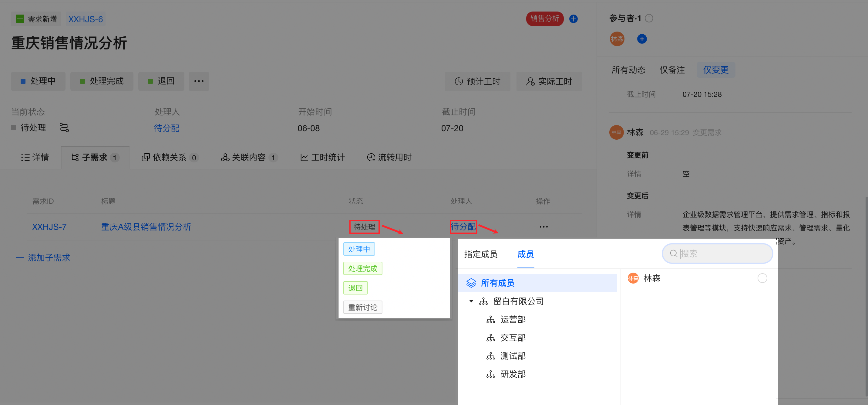This screenshot has height=405, width=868.
Task: Select 研发部 in the department tree
Action: 513,374
